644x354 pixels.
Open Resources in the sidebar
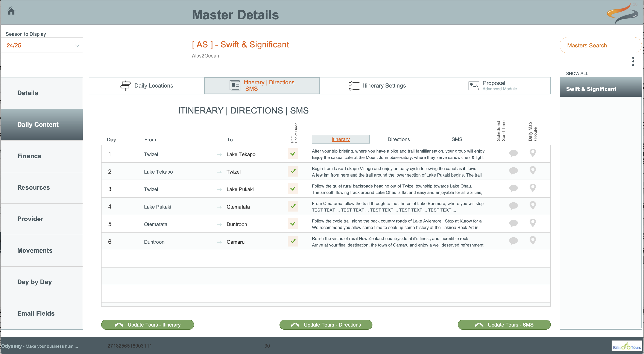pos(42,187)
